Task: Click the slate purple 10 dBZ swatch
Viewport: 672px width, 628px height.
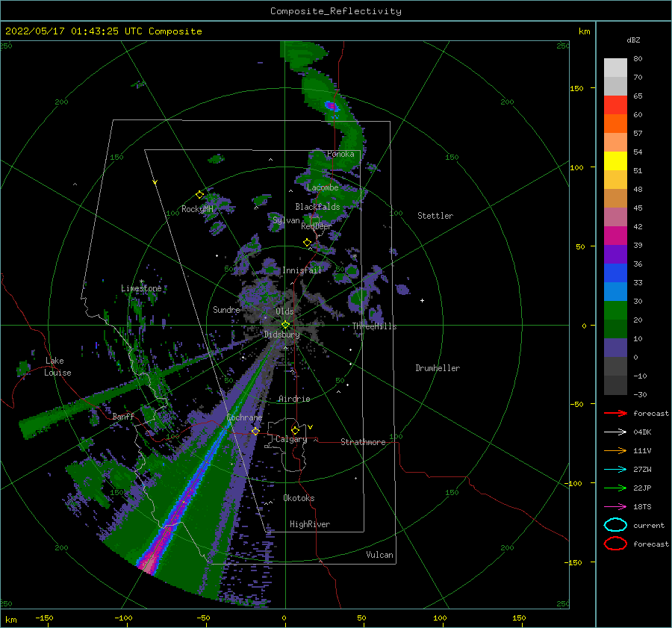Action: 615,347
